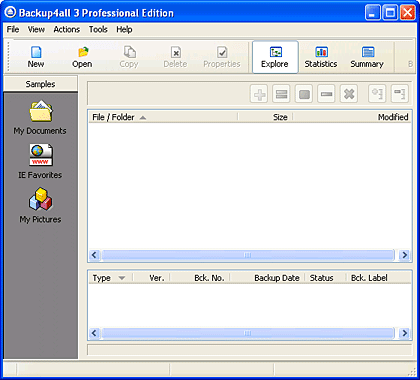This screenshot has width=420, height=380.
Task: Click file list scrollbar right arrow
Action: tap(405, 255)
